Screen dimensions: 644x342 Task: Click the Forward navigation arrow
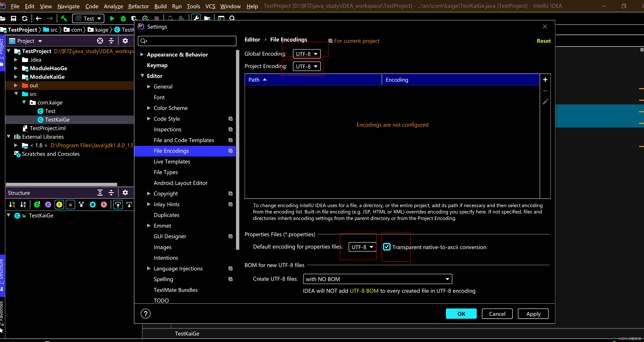pos(50,18)
